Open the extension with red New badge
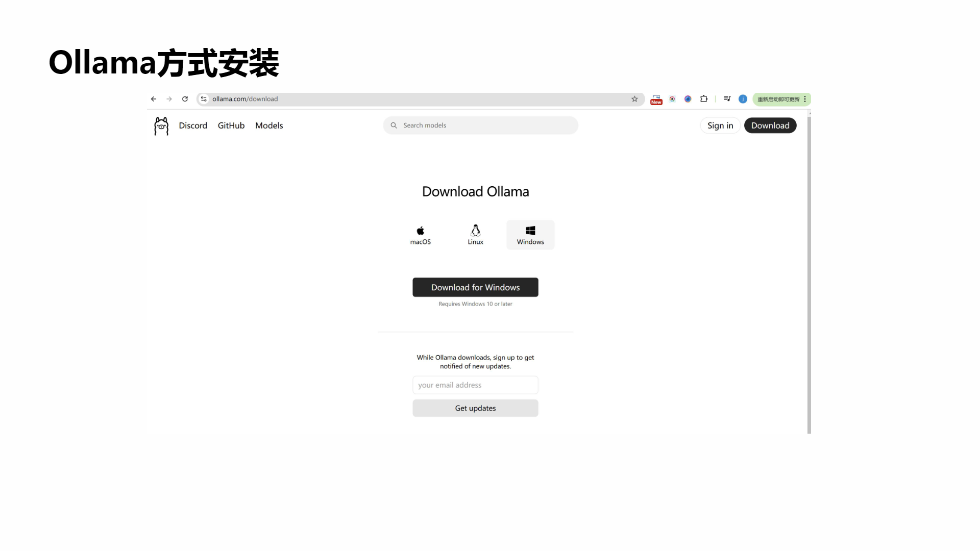 (x=656, y=99)
